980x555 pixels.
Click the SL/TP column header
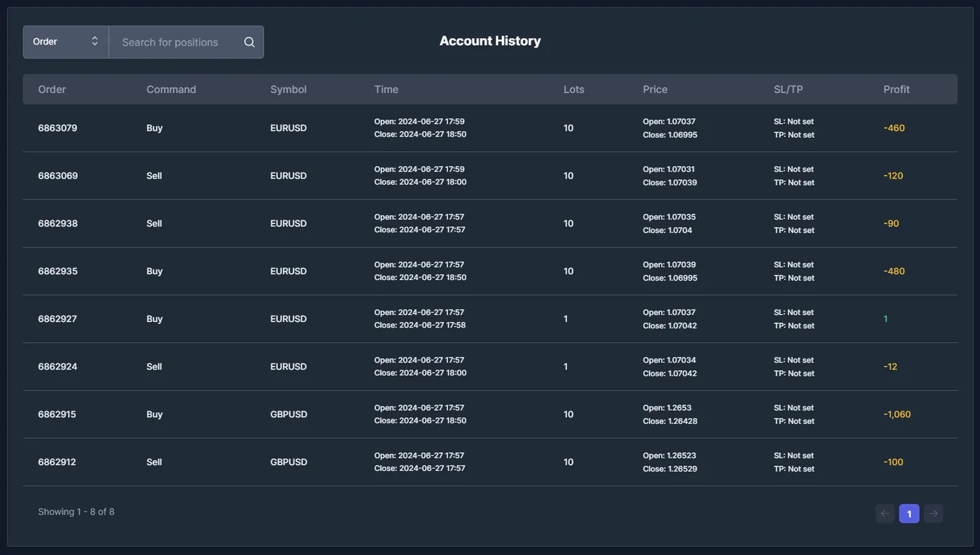point(788,90)
